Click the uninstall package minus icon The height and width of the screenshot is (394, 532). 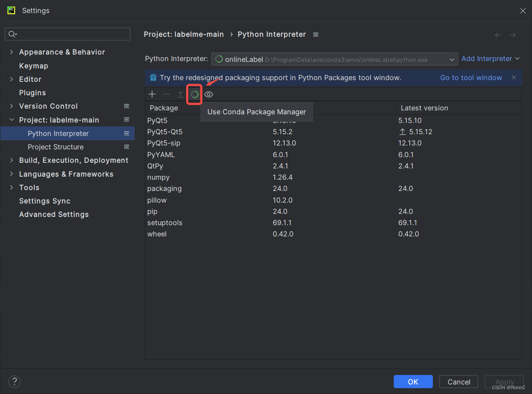[x=166, y=94]
